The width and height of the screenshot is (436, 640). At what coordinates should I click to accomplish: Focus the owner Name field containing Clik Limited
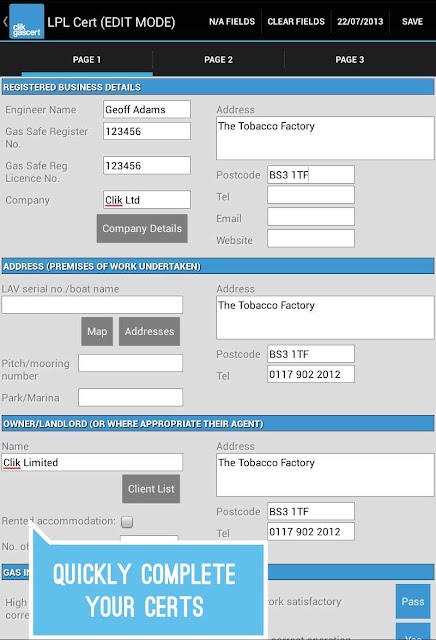pos(92,462)
